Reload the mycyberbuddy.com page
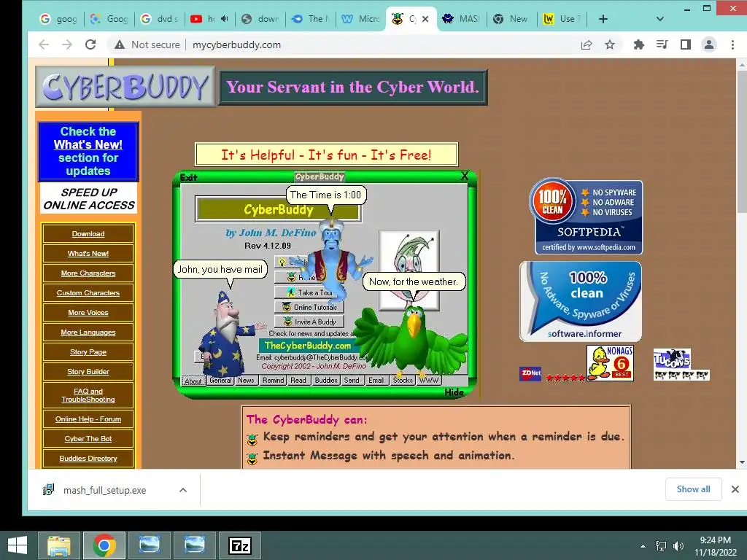This screenshot has width=747, height=560. 90,44
